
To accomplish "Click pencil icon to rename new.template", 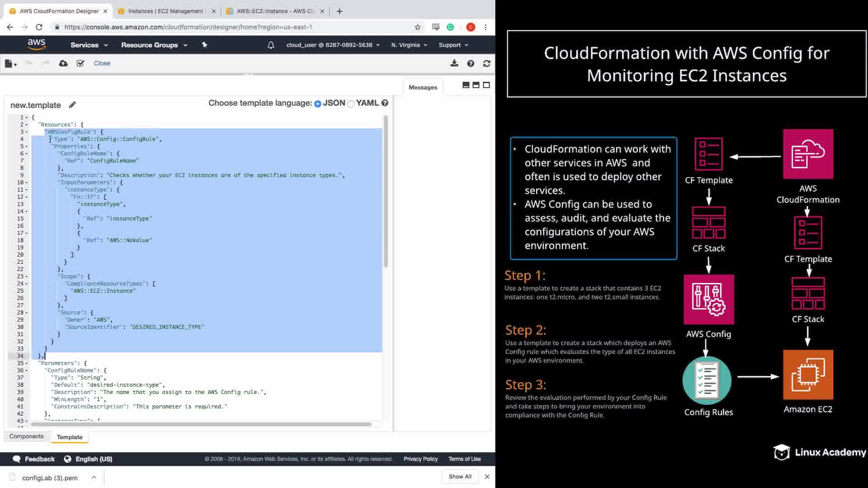I will 72,105.
